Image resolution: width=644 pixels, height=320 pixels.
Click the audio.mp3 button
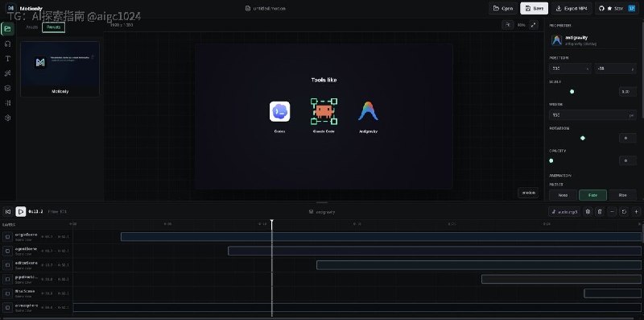[564, 211]
